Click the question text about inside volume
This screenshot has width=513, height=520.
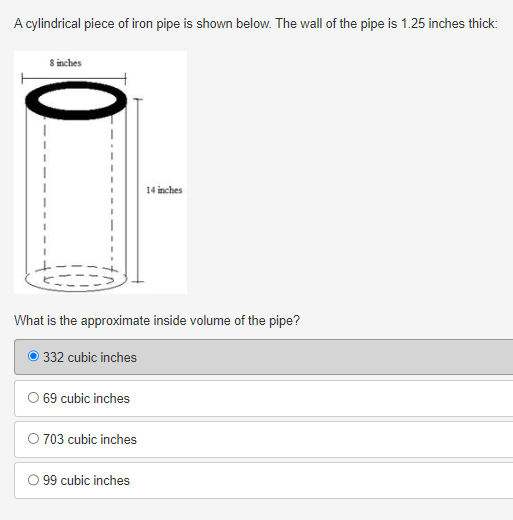tap(157, 320)
